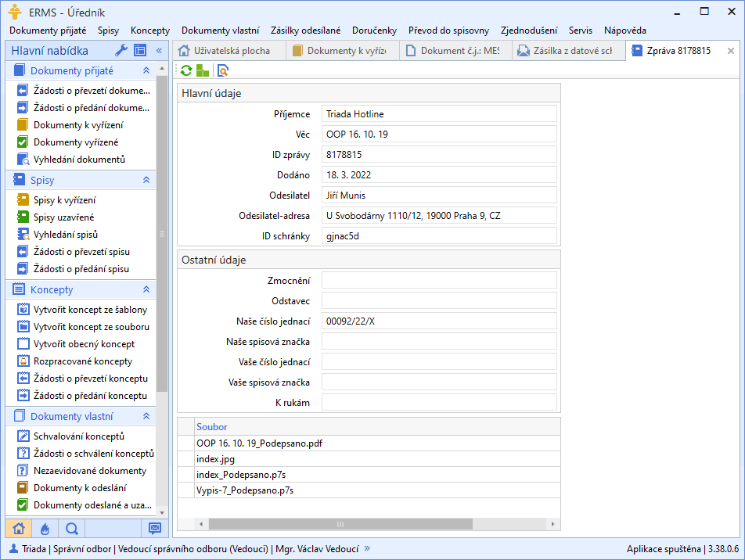The width and height of the screenshot is (745, 560).
Task: Collapse the Dokumenty přijaté section
Action: 146,70
